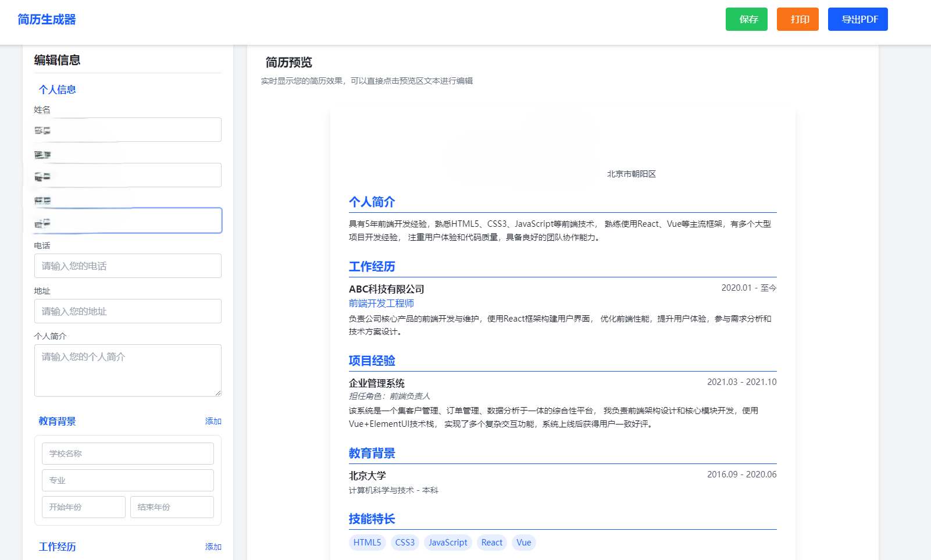Focus the 个人简介 textarea
Viewport: 931px width, 560px height.
pos(128,370)
